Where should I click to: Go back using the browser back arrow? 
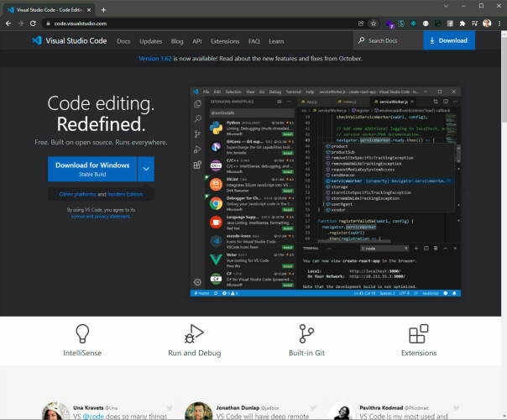pyautogui.click(x=8, y=24)
